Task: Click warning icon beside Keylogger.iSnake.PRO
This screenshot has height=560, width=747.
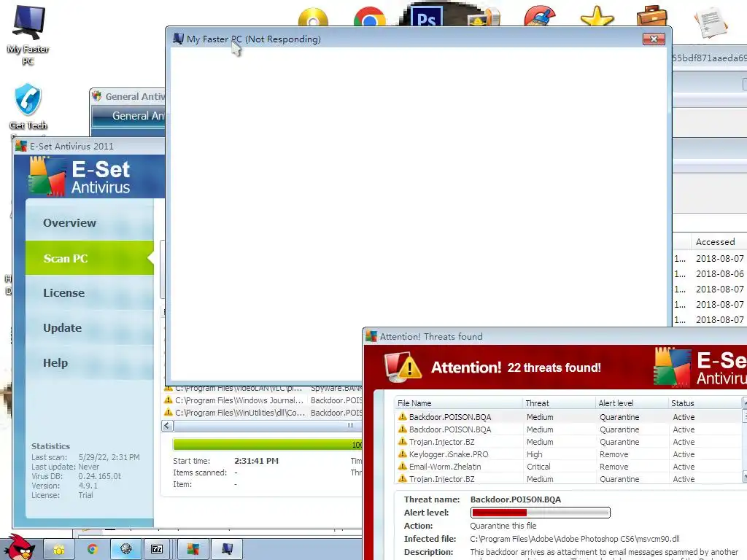Action: click(403, 454)
